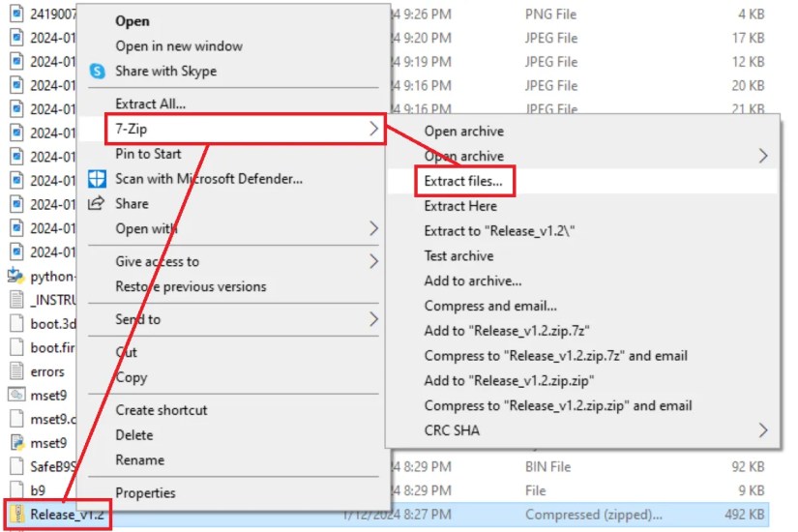Click the mset9.c file icon
The height and width of the screenshot is (532, 798).
click(x=16, y=419)
